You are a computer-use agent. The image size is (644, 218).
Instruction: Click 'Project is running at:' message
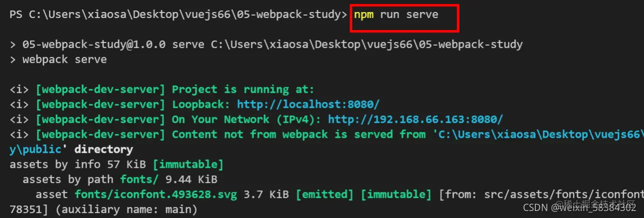click(x=243, y=90)
